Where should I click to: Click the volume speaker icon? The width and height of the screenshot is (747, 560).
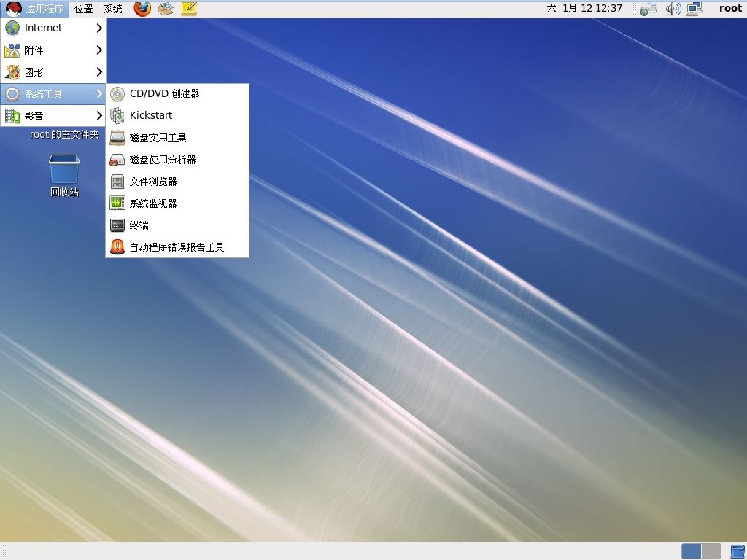click(673, 9)
